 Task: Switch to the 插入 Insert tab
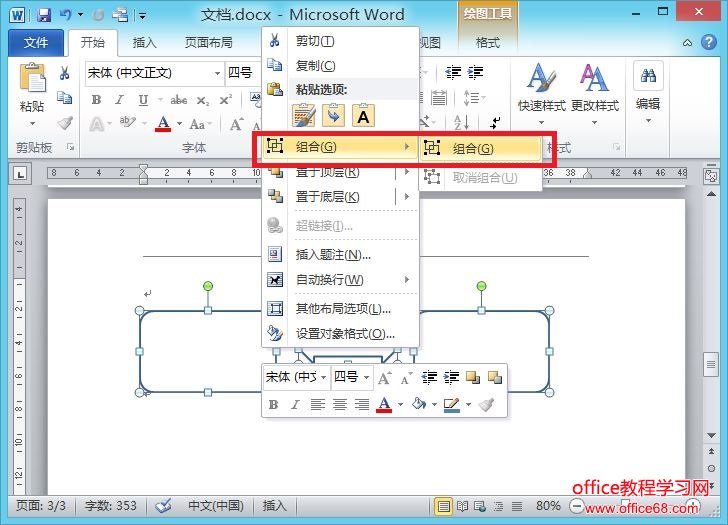pos(144,43)
